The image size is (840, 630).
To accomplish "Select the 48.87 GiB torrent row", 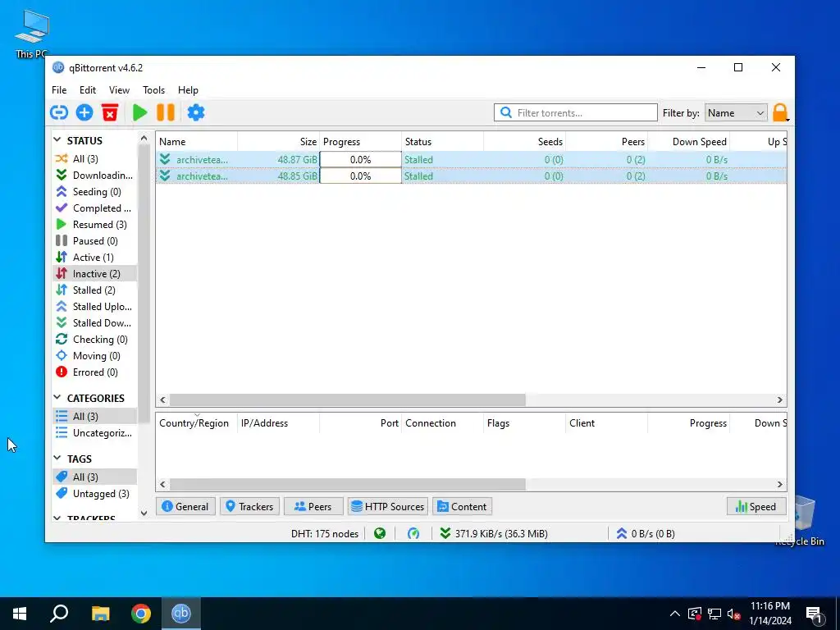I will pos(472,160).
